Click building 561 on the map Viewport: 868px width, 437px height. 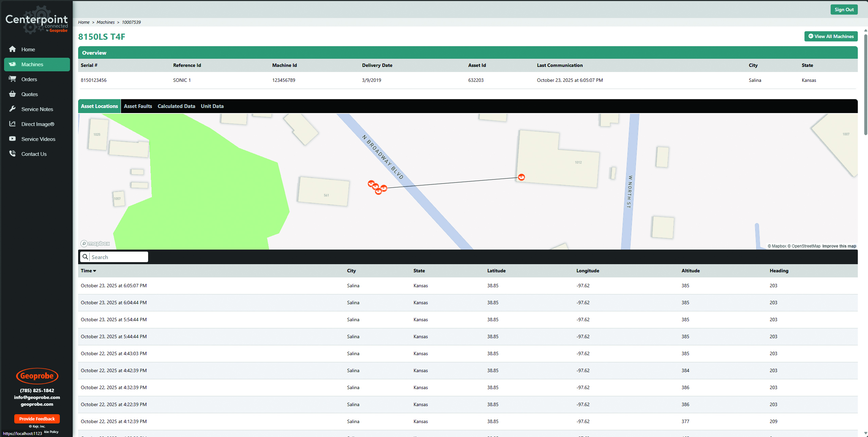click(323, 192)
